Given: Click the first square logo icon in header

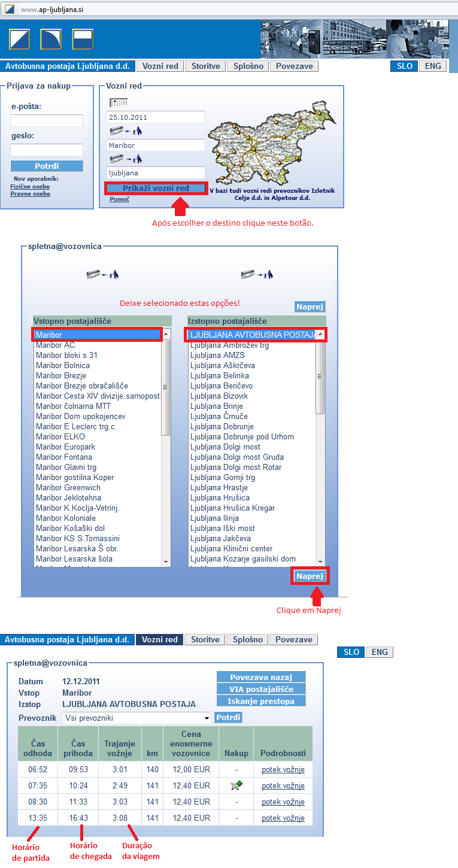Looking at the screenshot, I should tap(19, 40).
